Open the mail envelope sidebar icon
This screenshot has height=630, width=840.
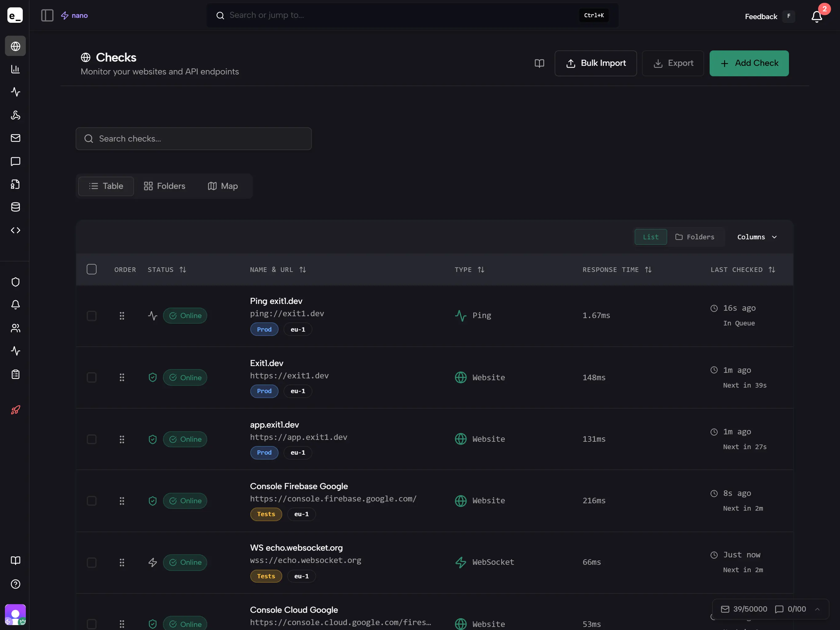click(x=15, y=138)
